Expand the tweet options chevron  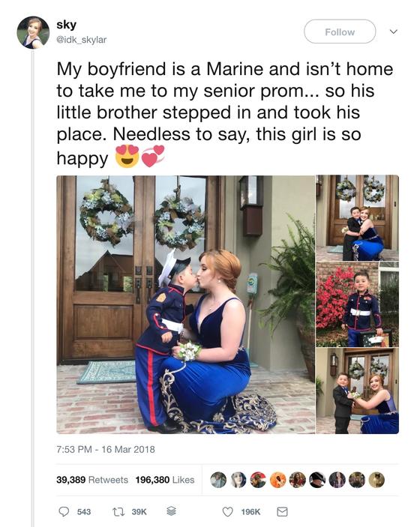394,31
